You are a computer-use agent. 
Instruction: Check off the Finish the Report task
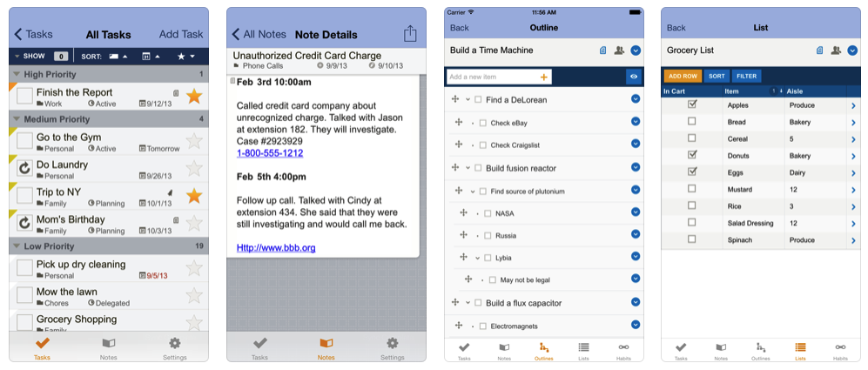click(24, 96)
